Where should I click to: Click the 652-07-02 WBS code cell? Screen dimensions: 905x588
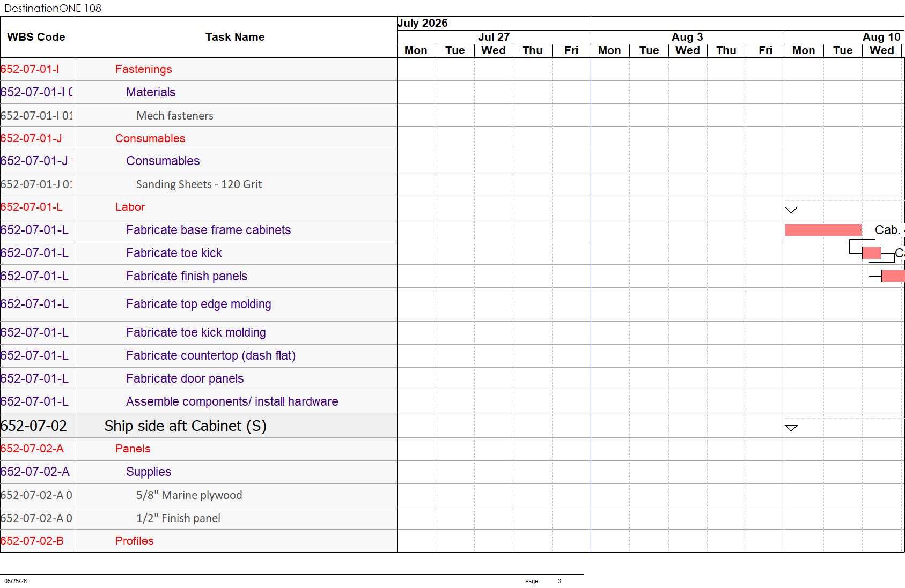click(36, 426)
